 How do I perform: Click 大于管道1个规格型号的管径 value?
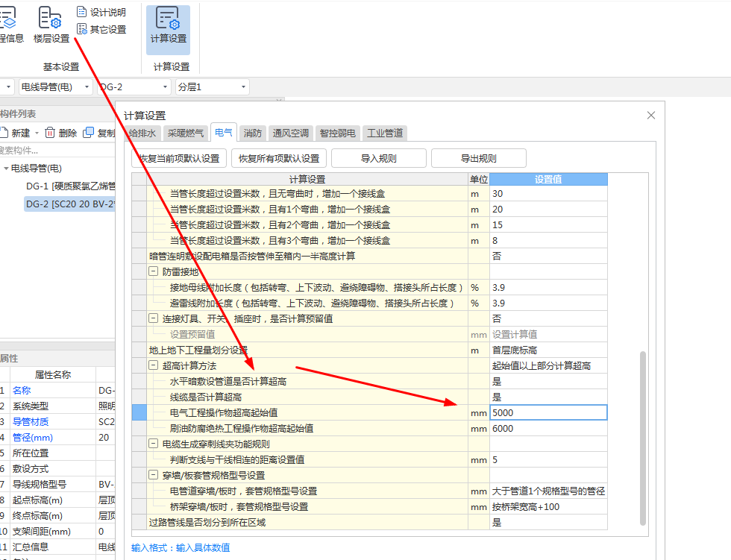point(548,491)
